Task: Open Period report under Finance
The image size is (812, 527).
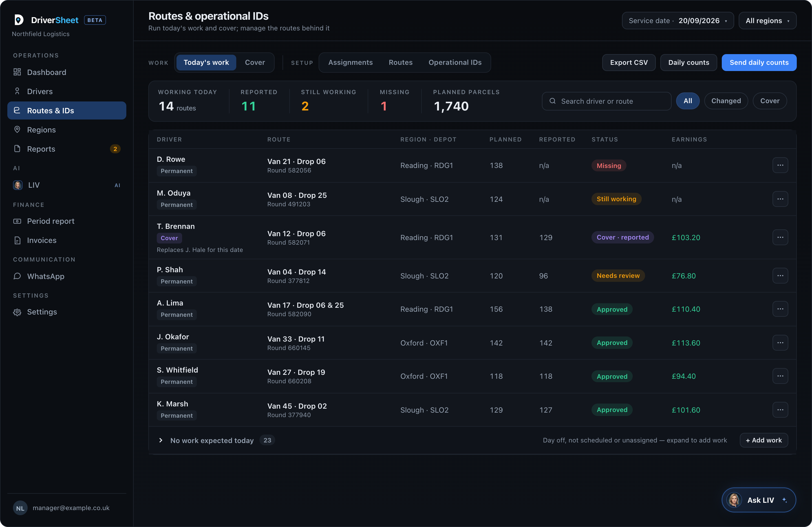Action: [67, 221]
